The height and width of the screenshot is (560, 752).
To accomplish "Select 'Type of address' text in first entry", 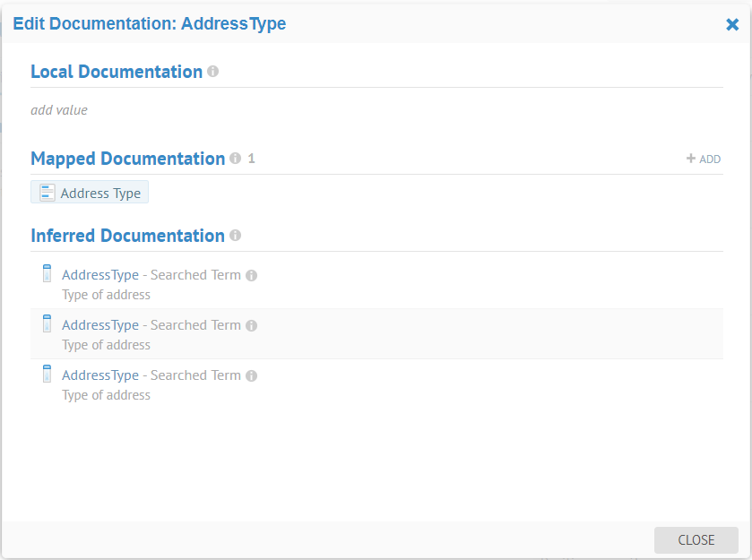I will tap(106, 295).
